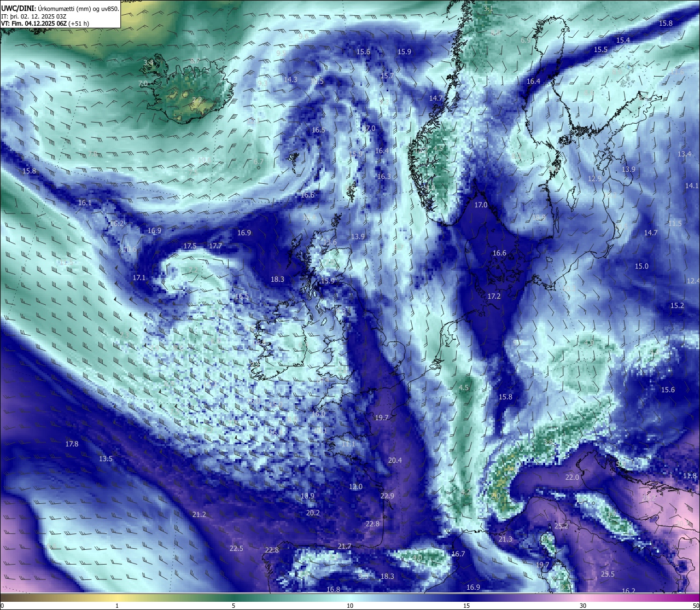Click the title text "UWC/DINI: Úrkomumætti (mm) og uv850."
Screen dimensions: 700x610
click(x=60, y=9)
